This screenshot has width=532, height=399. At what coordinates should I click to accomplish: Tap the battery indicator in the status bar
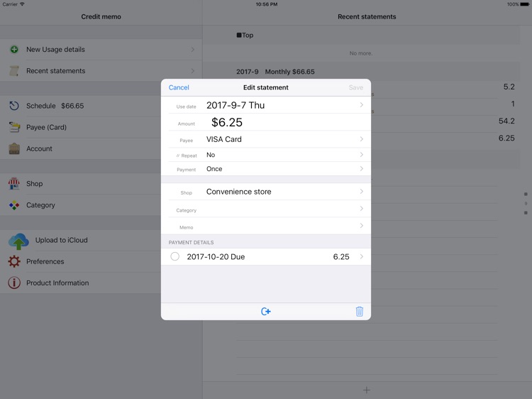524,4
